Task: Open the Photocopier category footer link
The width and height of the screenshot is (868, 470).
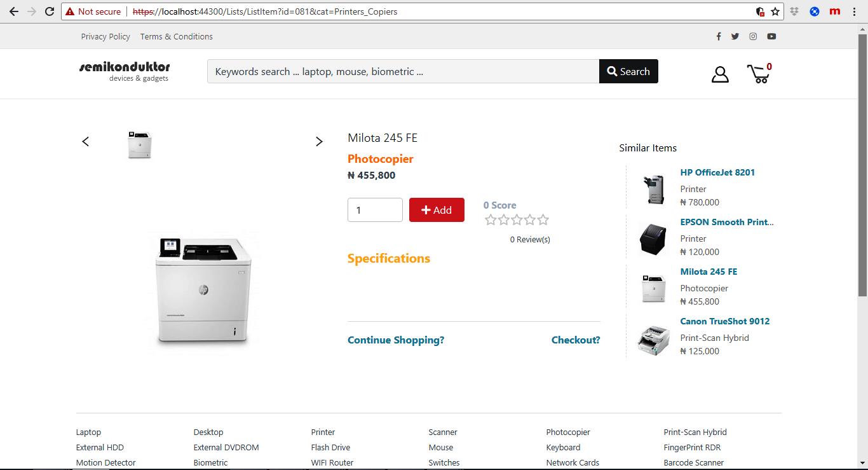Action: coord(568,432)
